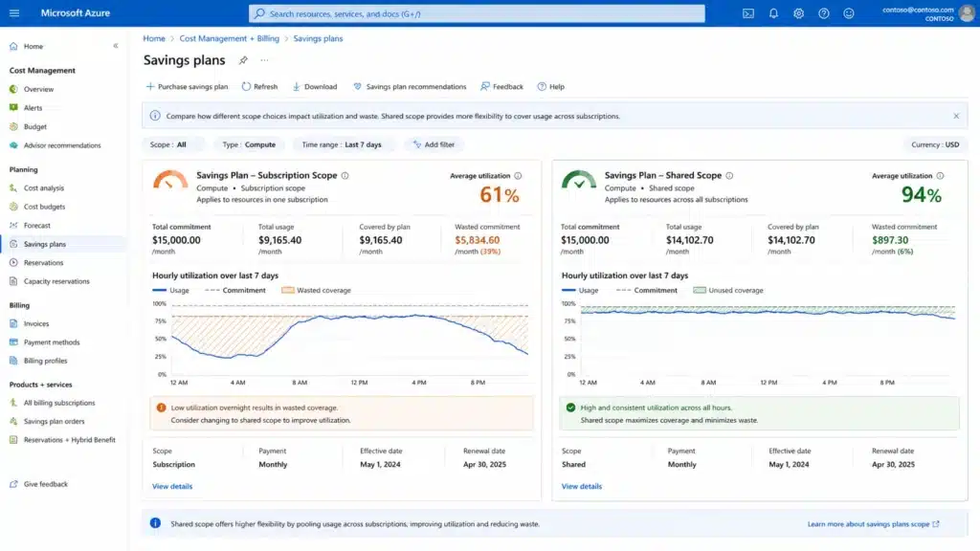The image size is (980, 551).
Task: Refresh the savings plans list
Action: click(x=259, y=87)
